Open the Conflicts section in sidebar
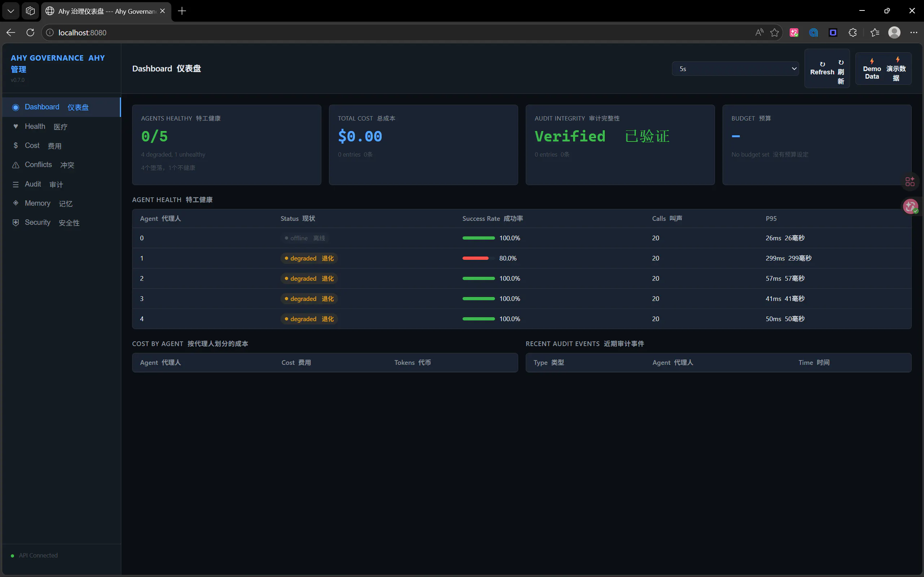The image size is (924, 577). pos(61,165)
